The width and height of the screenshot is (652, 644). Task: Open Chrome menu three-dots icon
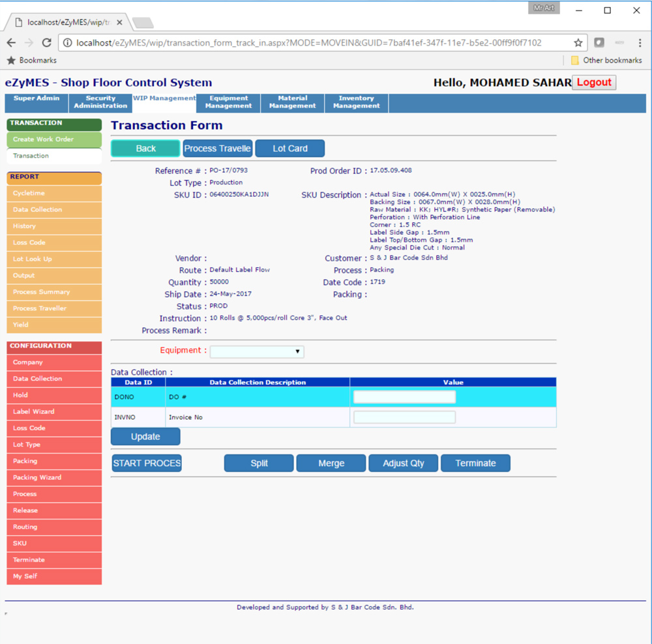(640, 43)
